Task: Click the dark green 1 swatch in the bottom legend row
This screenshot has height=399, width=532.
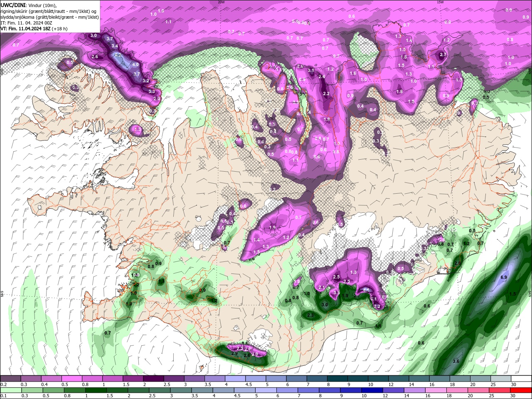Action: (x=96, y=390)
